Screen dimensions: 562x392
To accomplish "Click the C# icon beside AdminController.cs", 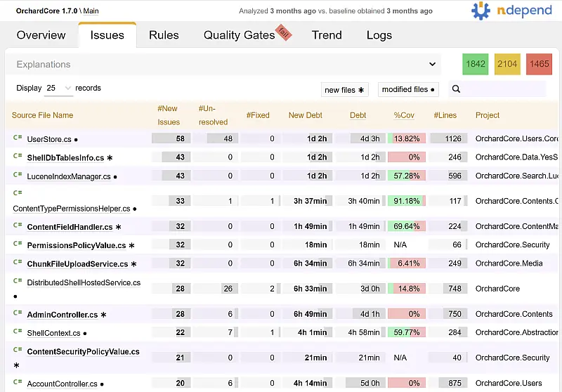I will tap(18, 313).
